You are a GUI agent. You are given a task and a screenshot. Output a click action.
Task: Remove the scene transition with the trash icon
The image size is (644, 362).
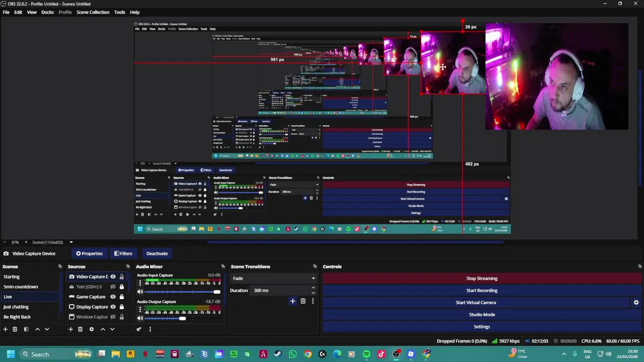303,301
